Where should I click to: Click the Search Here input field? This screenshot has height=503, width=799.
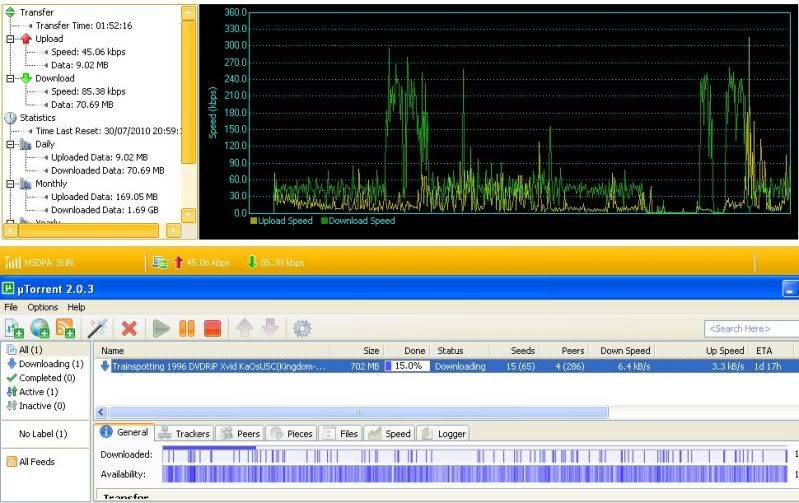click(750, 328)
